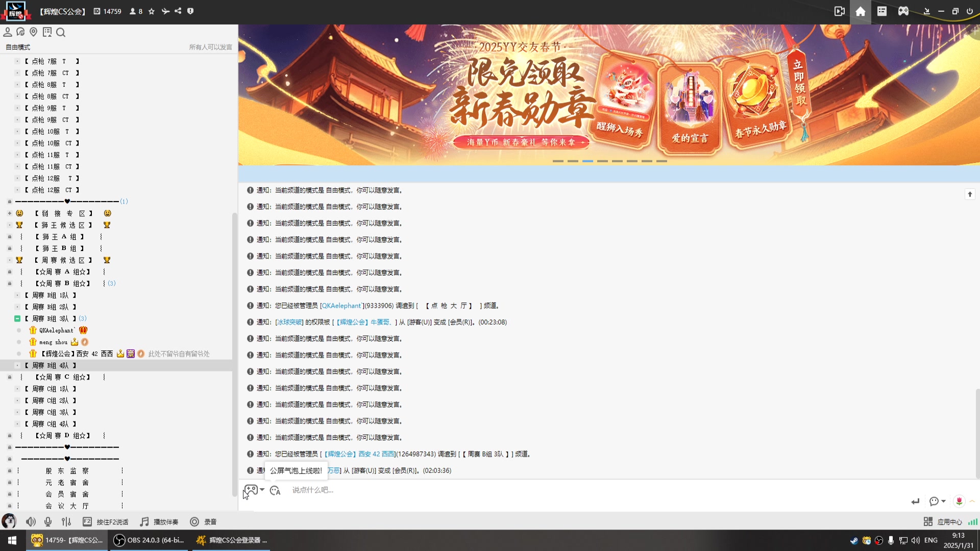The height and width of the screenshot is (551, 980).
Task: Click user QKAelephant` in channel list
Action: click(57, 331)
